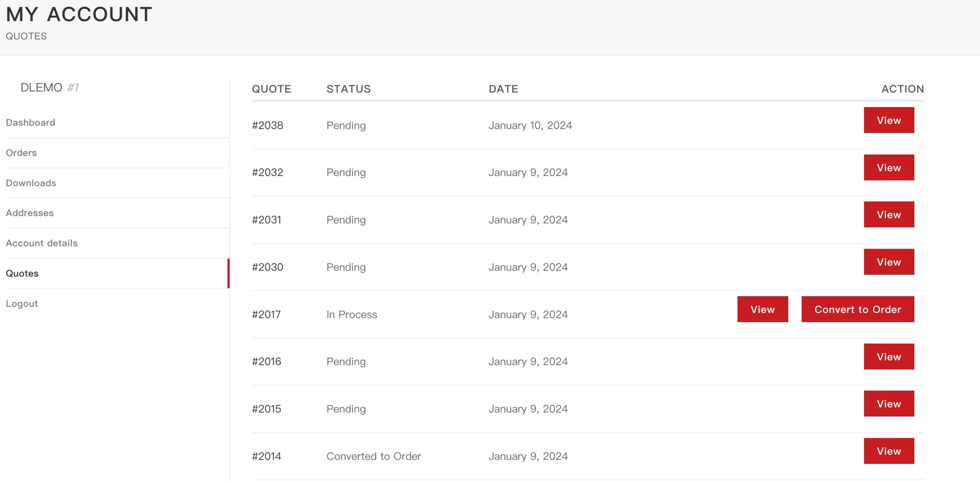This screenshot has height=481, width=980.
Task: Open Account details page
Action: tap(42, 243)
